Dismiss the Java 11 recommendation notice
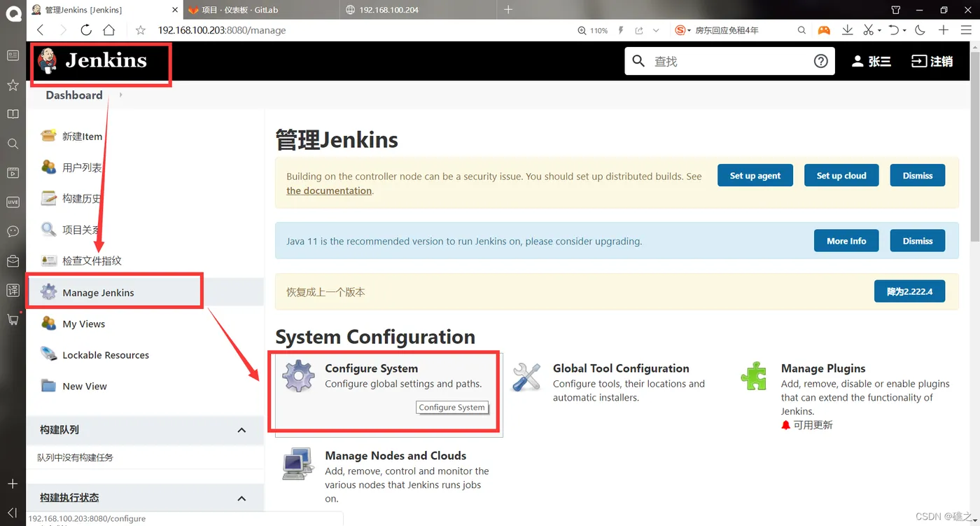 pyautogui.click(x=918, y=240)
